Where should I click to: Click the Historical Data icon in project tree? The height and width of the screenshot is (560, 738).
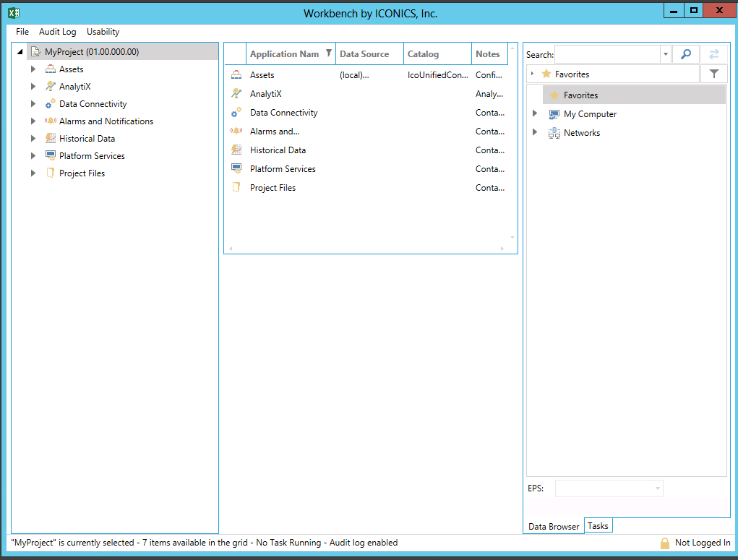[x=51, y=139]
